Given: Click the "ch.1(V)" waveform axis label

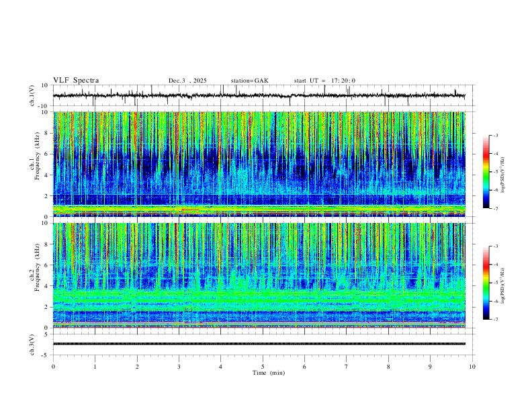Looking at the screenshot, I should pos(32,95).
